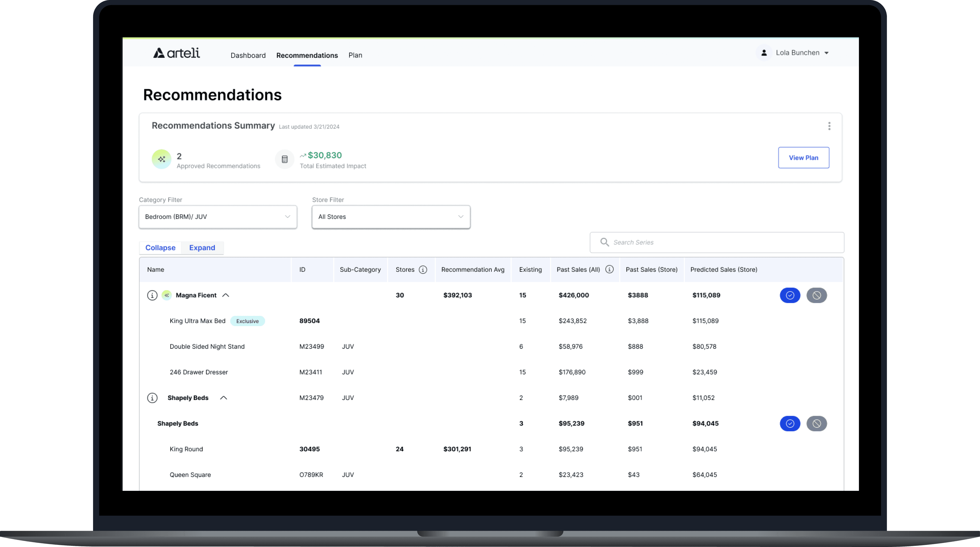Open info icon for Shapely Beds row

(152, 398)
